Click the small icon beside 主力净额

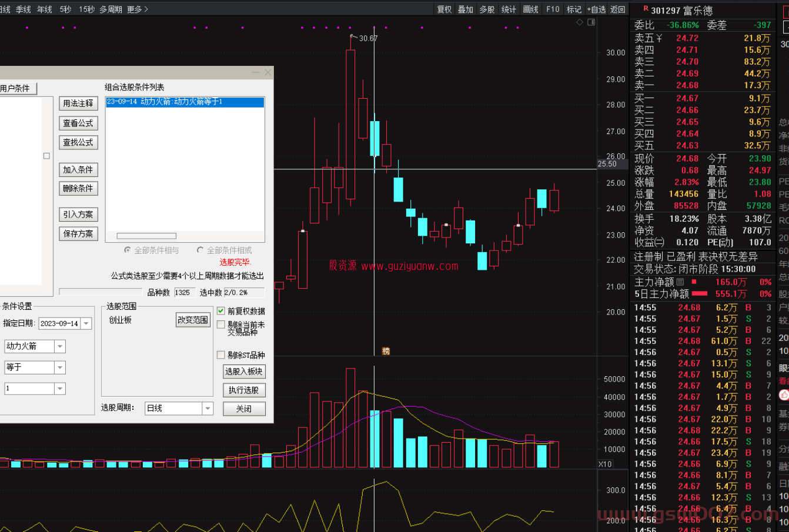(680, 282)
